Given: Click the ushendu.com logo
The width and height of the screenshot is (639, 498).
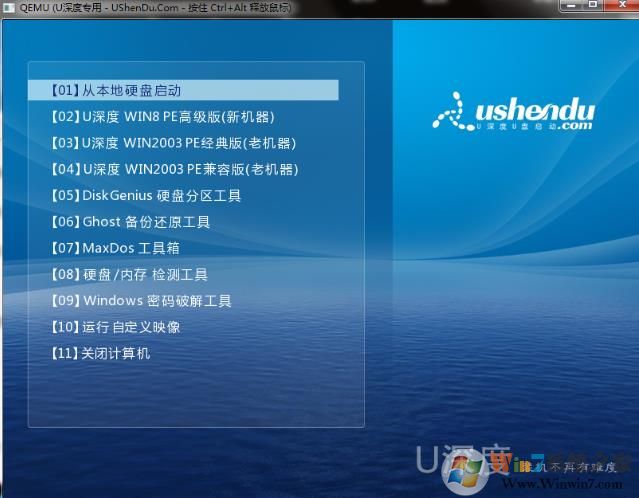Looking at the screenshot, I should (x=513, y=112).
